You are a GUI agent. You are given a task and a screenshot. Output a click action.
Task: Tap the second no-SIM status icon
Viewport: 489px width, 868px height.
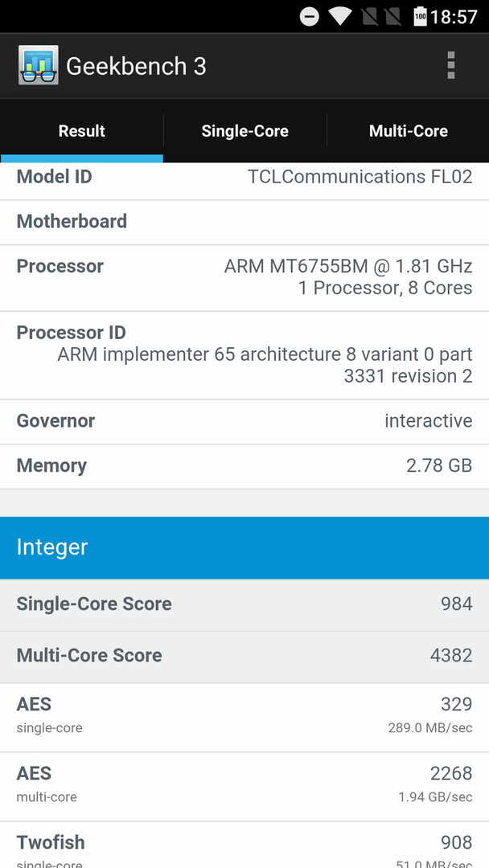(392, 17)
